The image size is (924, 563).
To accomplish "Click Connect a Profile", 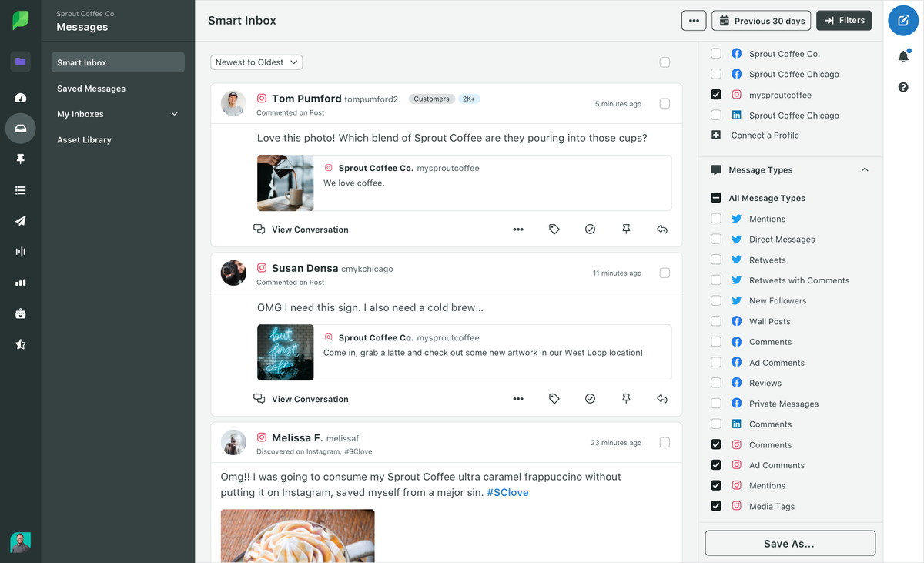I will tap(765, 135).
